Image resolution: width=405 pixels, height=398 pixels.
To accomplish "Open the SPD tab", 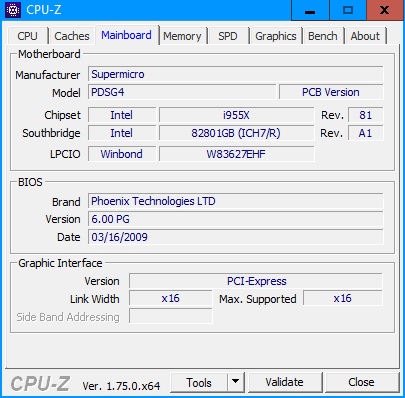I will tap(228, 36).
